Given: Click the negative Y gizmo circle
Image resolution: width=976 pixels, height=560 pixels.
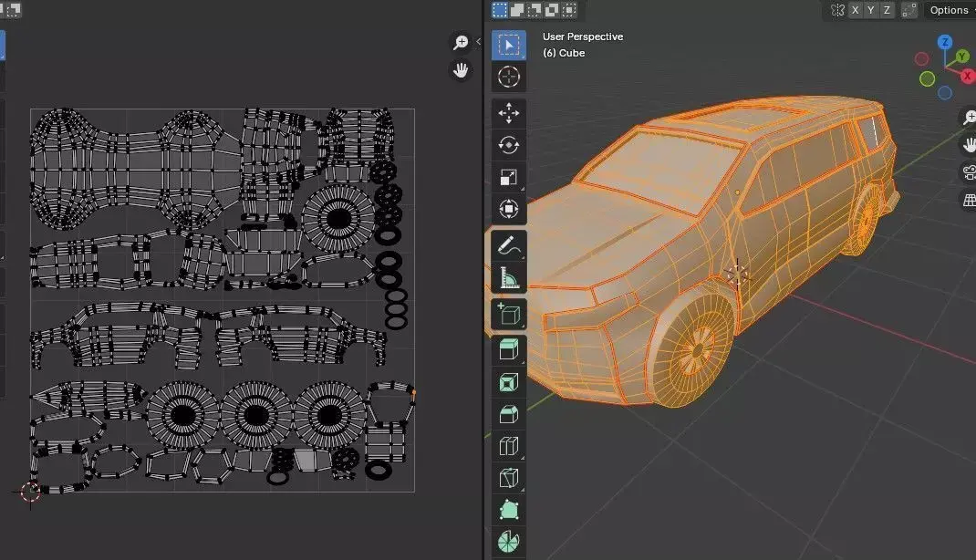Looking at the screenshot, I should click(927, 78).
